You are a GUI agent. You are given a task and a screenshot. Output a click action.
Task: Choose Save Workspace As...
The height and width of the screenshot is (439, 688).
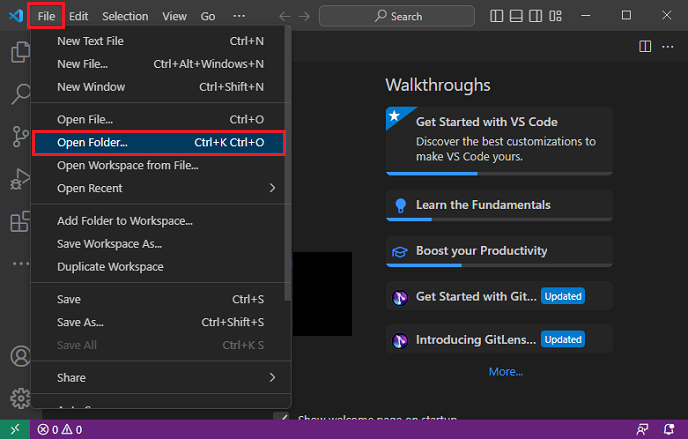coord(161,244)
